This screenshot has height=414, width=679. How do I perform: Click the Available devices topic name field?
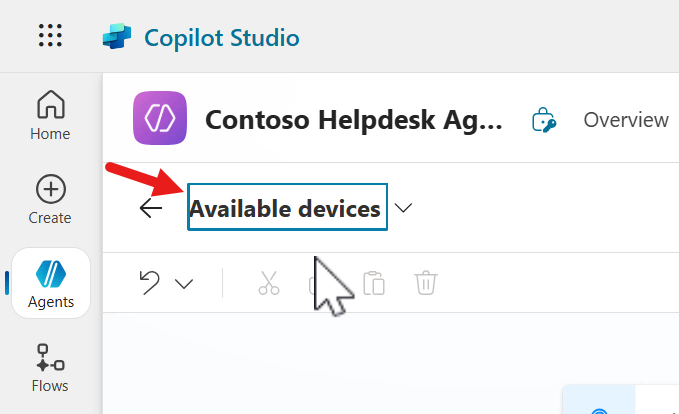pyautogui.click(x=287, y=208)
